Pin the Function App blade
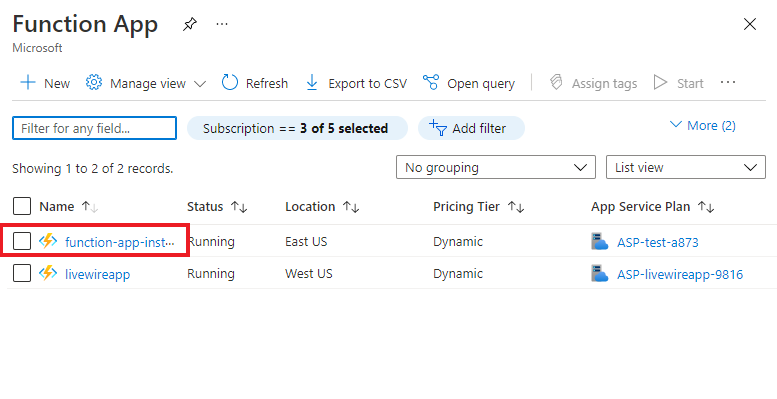Viewport: 777px width, 399px height. coord(190,24)
